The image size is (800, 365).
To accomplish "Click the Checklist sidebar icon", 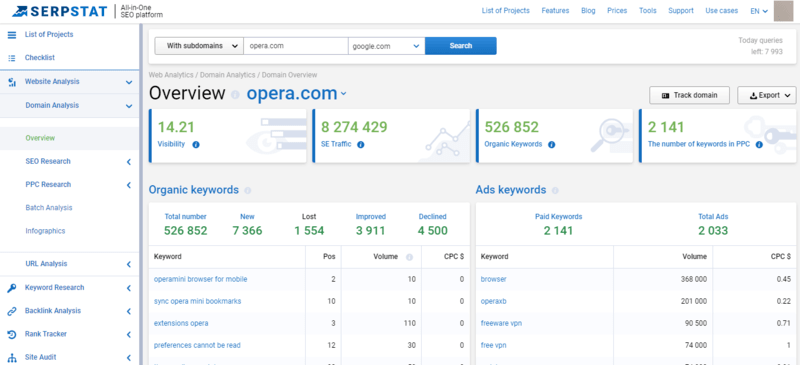I will (12, 58).
